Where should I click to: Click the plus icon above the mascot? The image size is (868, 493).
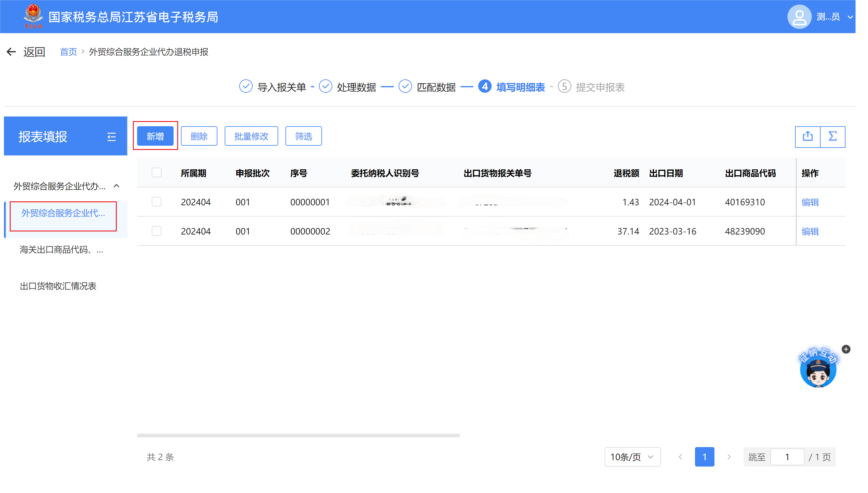pyautogui.click(x=846, y=349)
